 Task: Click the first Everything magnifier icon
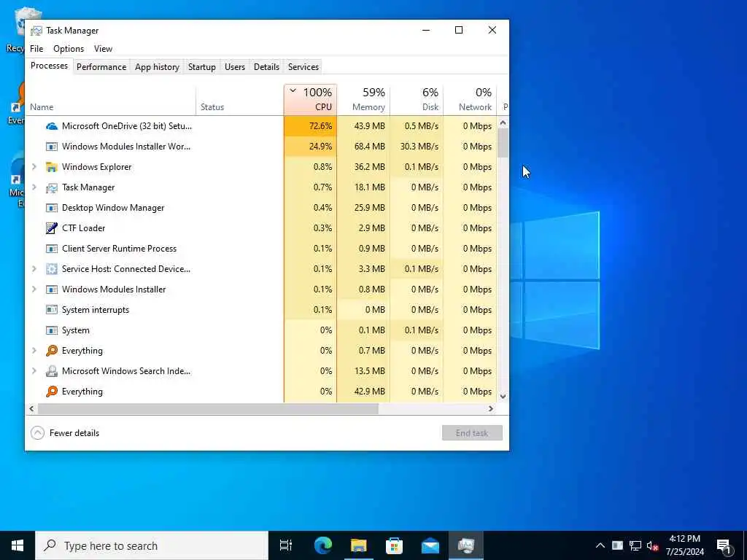point(52,351)
